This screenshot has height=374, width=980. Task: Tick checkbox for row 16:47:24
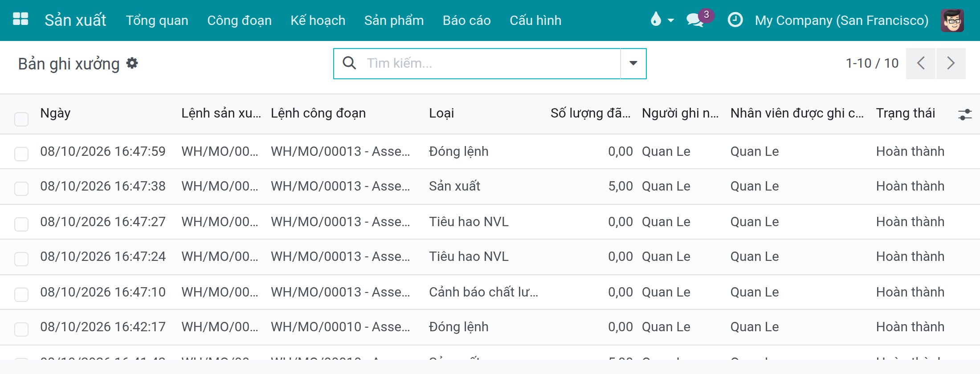click(21, 259)
